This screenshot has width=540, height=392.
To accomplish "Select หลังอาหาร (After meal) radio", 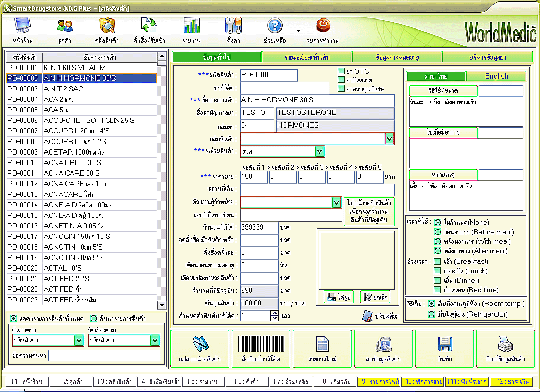I will click(438, 251).
